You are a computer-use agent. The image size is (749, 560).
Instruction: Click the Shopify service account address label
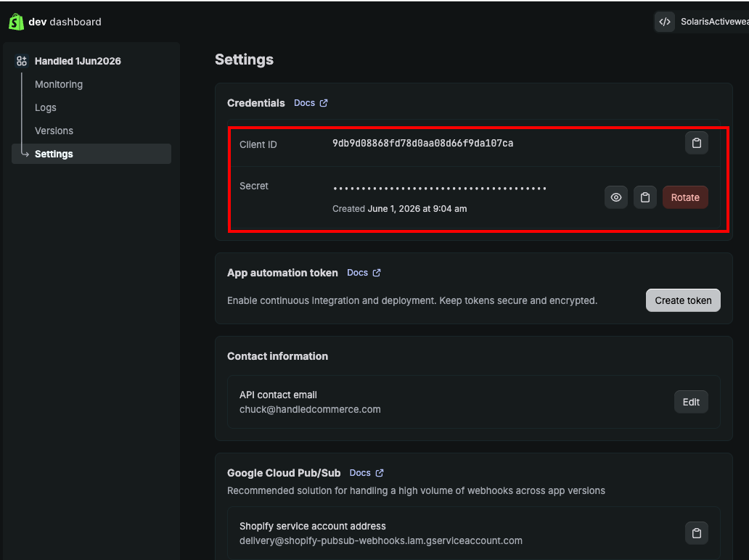[312, 526]
